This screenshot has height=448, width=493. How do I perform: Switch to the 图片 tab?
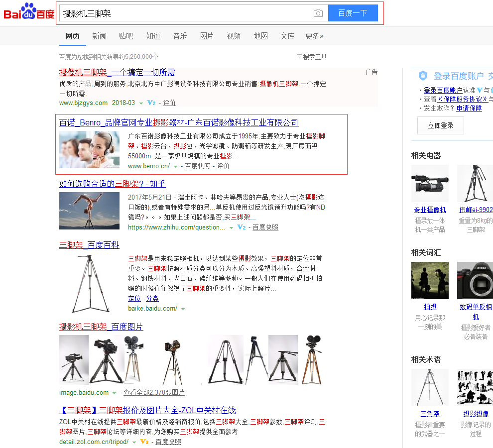pyautogui.click(x=207, y=36)
